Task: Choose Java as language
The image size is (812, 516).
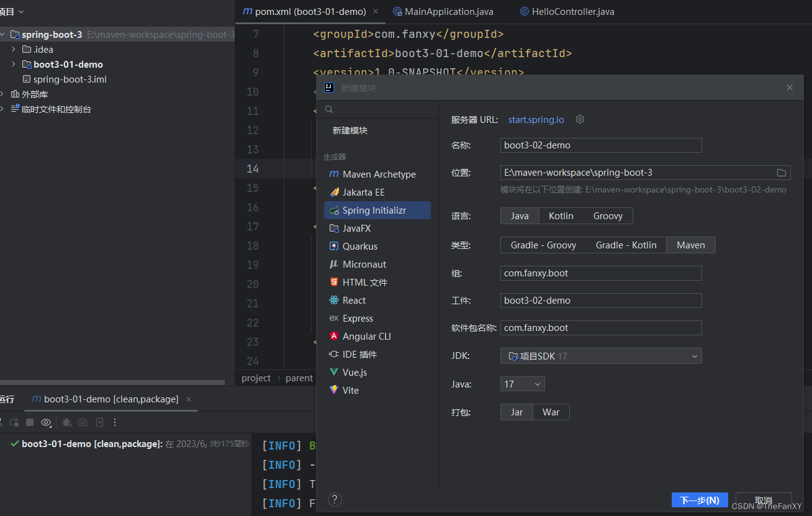Action: coord(520,216)
